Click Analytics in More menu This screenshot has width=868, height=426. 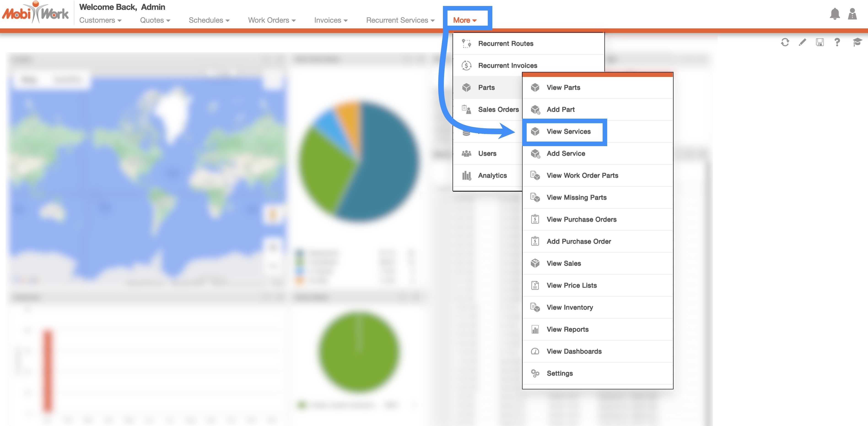(492, 175)
